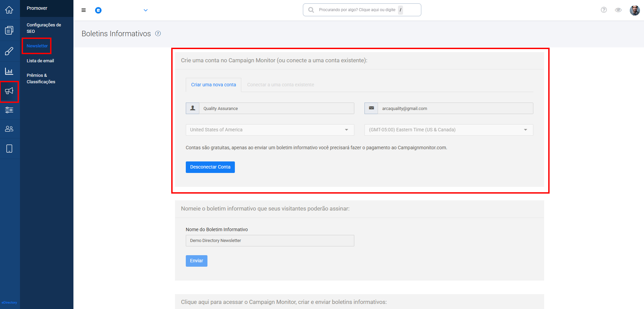Click the search magnifier icon
The width and height of the screenshot is (644, 309).
[311, 10]
